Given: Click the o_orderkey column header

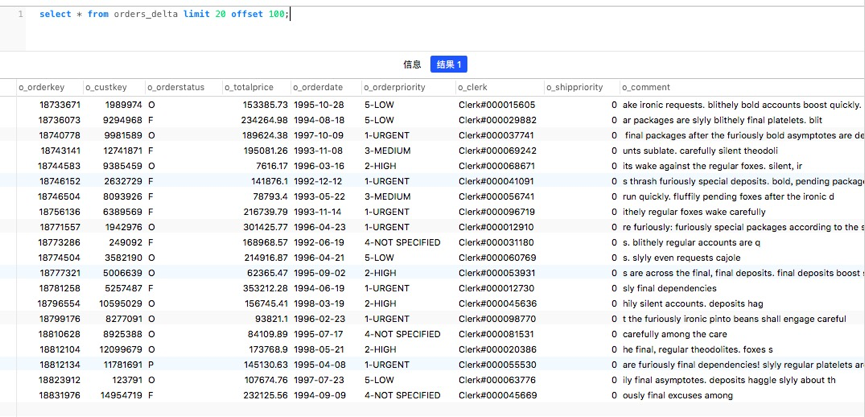Looking at the screenshot, I should click(x=41, y=87).
